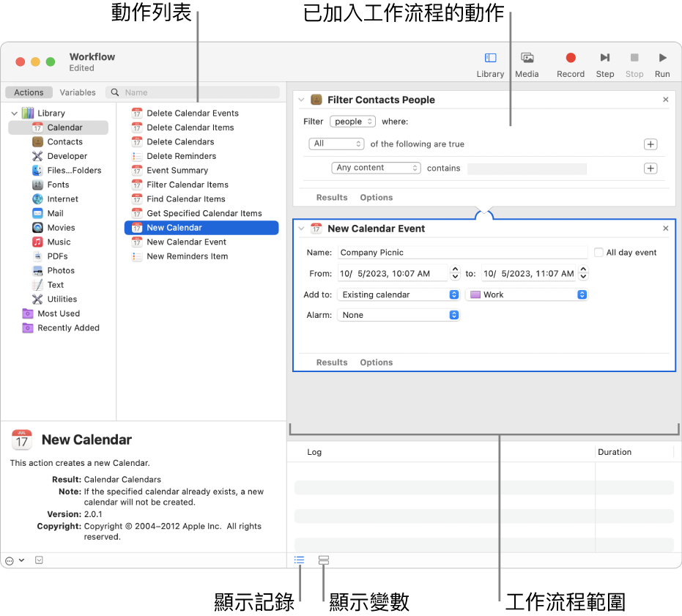Image resolution: width=682 pixels, height=616 pixels.
Task: Open the Recently Added smart folder
Action: pos(61,328)
